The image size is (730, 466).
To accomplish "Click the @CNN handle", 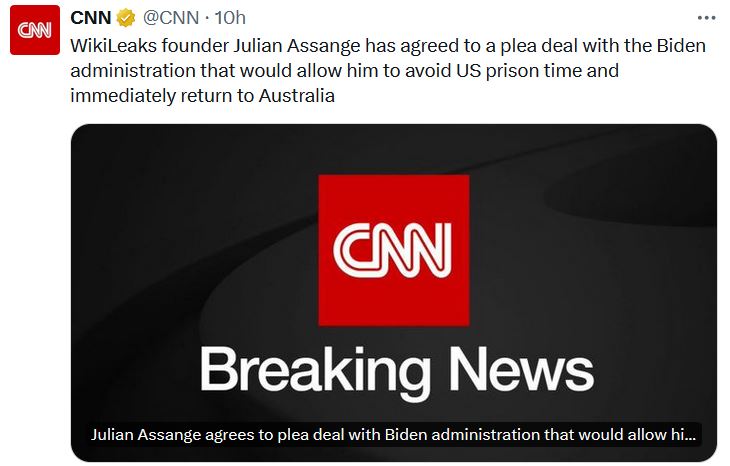I will [x=172, y=19].
